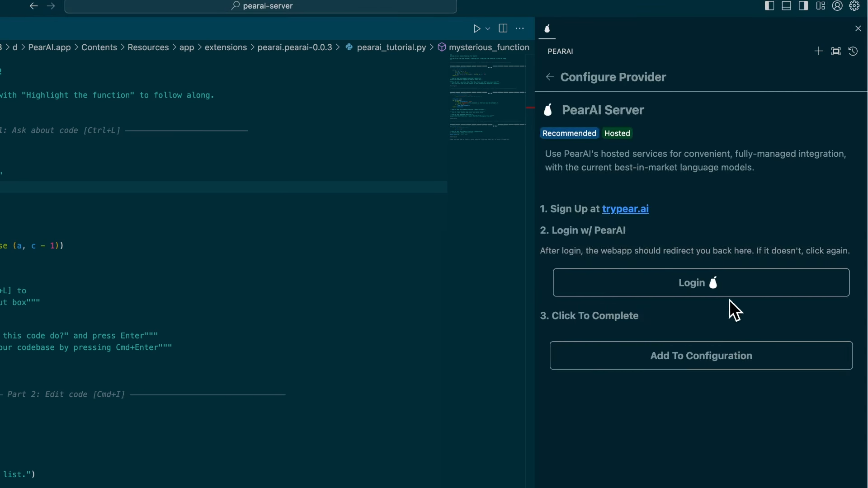The height and width of the screenshot is (488, 868).
Task: Open Customize Layout icon
Action: [821, 6]
